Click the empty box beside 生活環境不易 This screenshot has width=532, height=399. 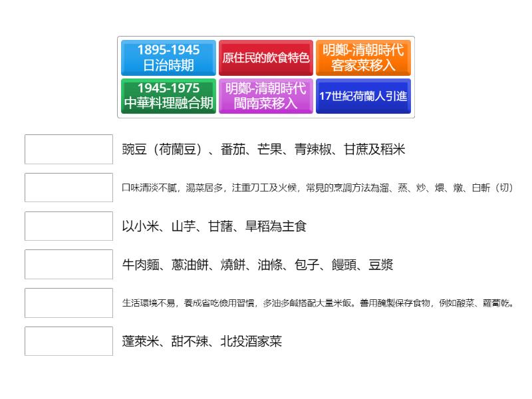69,303
